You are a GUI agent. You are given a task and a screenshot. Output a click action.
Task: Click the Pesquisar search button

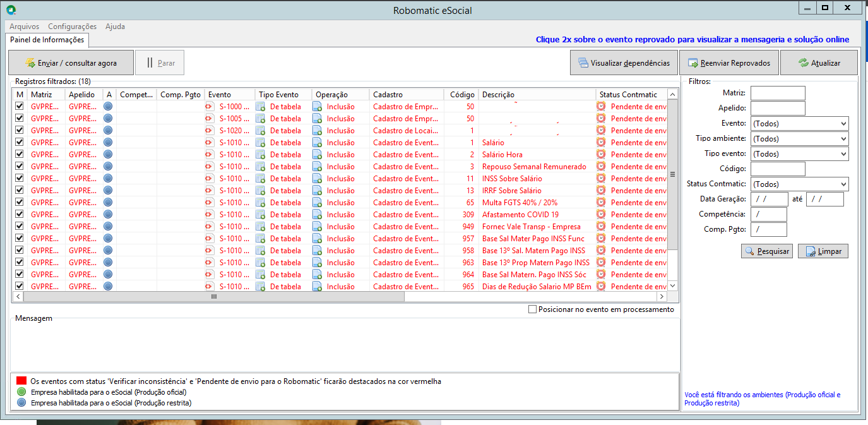(x=767, y=251)
